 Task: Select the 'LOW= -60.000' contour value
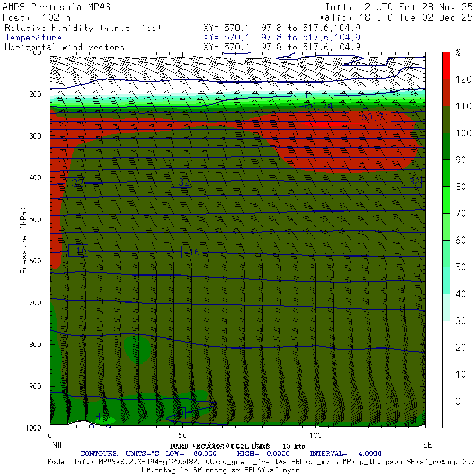pyautogui.click(x=191, y=454)
